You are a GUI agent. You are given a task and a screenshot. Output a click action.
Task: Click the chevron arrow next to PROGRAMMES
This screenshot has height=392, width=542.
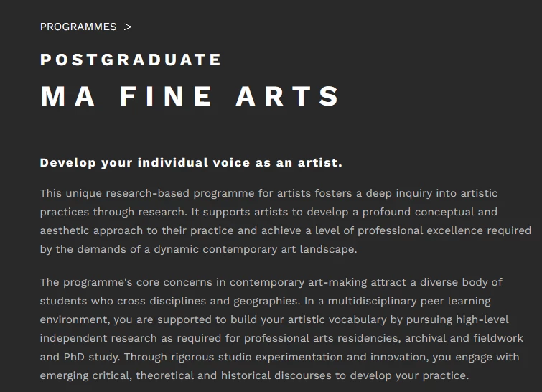[x=128, y=27]
